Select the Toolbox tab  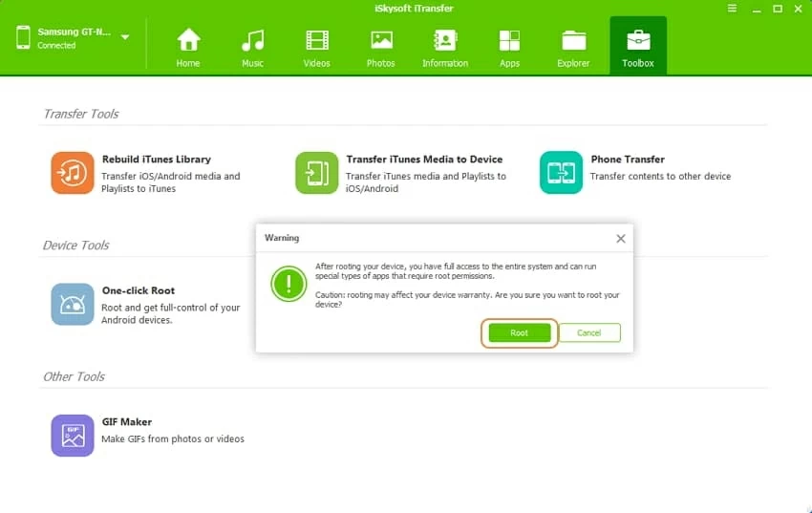[x=638, y=46]
